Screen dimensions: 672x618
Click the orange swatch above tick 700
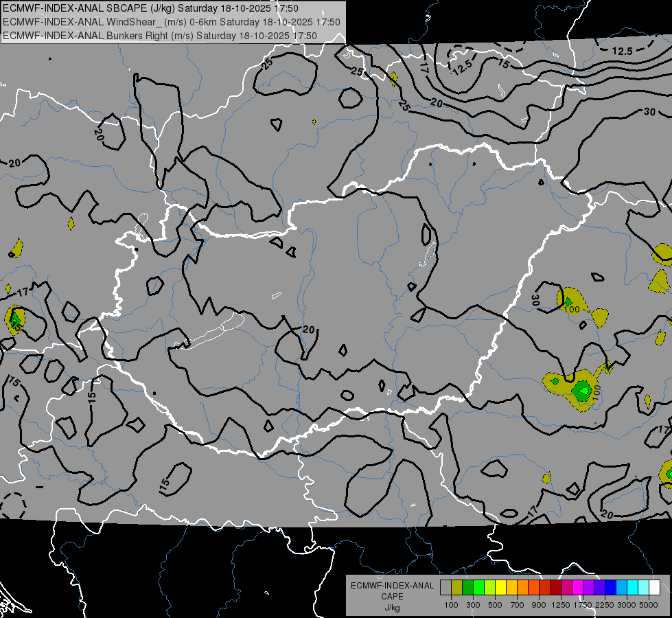click(523, 588)
